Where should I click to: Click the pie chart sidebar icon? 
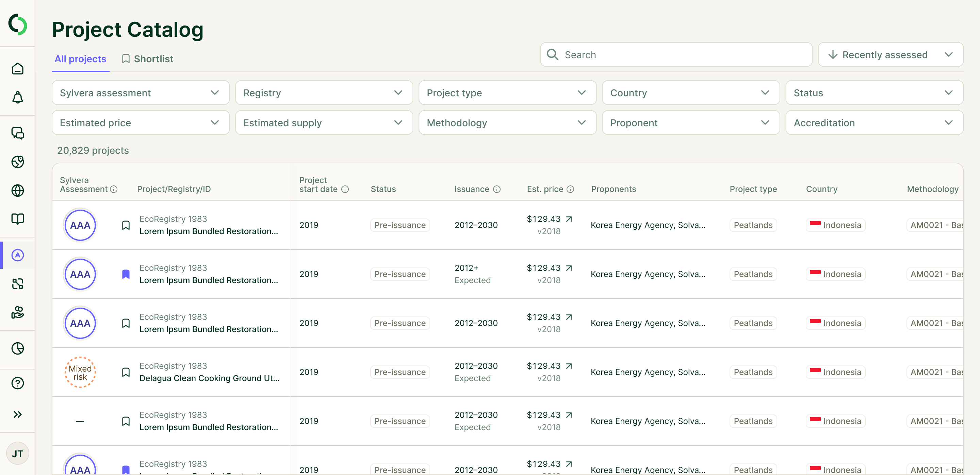pos(17,348)
